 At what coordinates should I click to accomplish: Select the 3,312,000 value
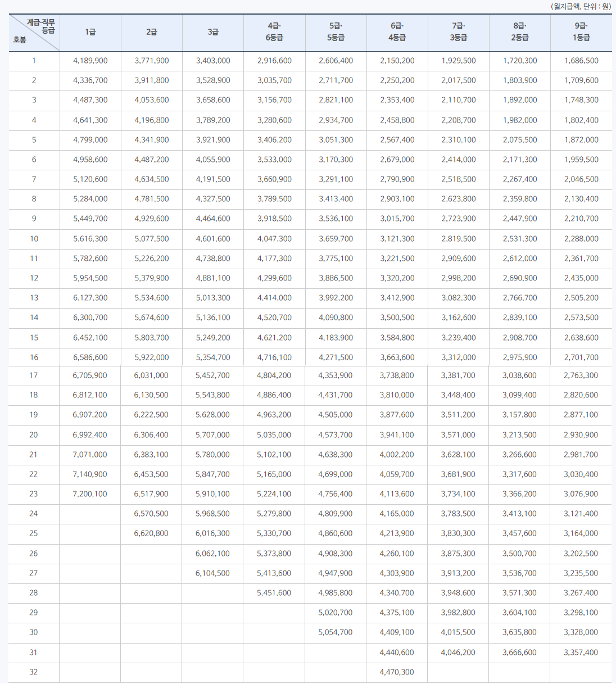point(459,357)
